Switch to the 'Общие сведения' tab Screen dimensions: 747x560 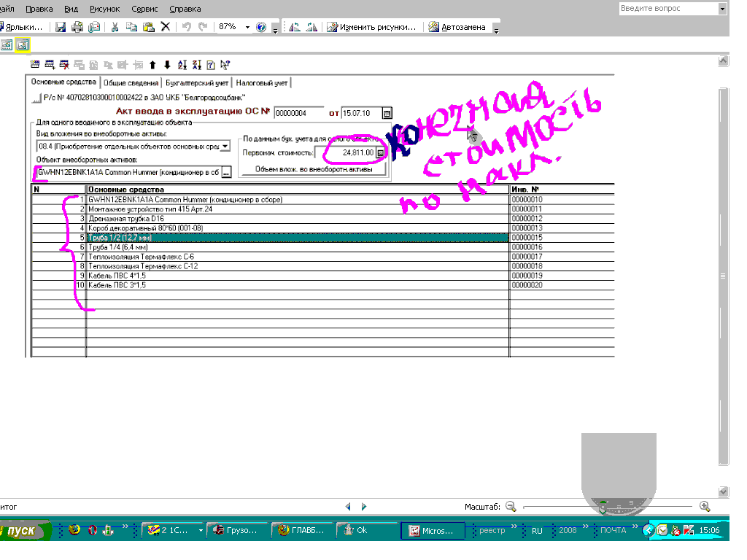tap(131, 83)
